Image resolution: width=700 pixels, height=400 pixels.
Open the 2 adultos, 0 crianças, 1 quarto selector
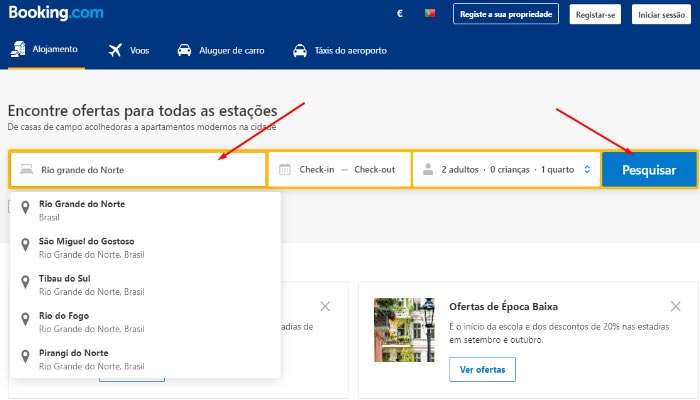(506, 170)
